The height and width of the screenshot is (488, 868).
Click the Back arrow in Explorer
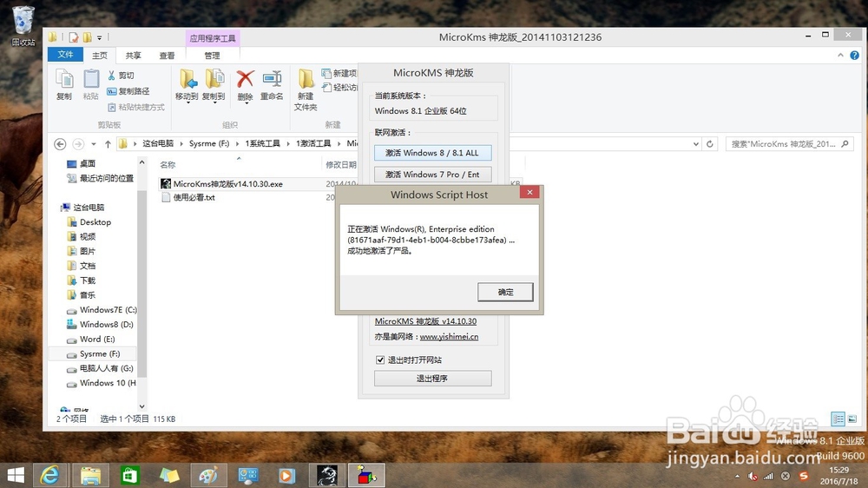tap(61, 144)
